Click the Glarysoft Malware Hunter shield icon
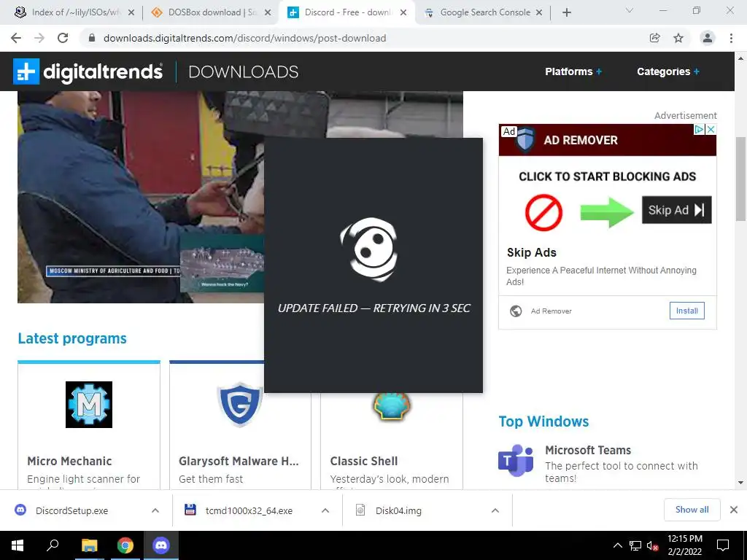747x560 pixels. pos(239,404)
